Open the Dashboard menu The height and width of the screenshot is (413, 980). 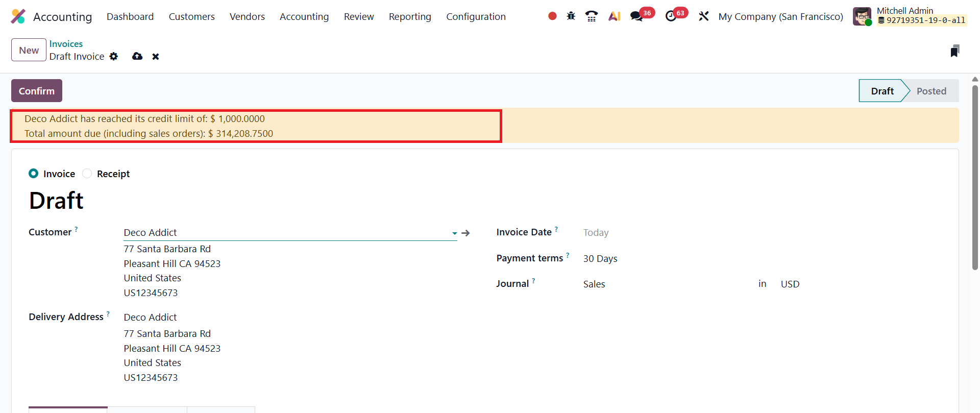pyautogui.click(x=130, y=16)
